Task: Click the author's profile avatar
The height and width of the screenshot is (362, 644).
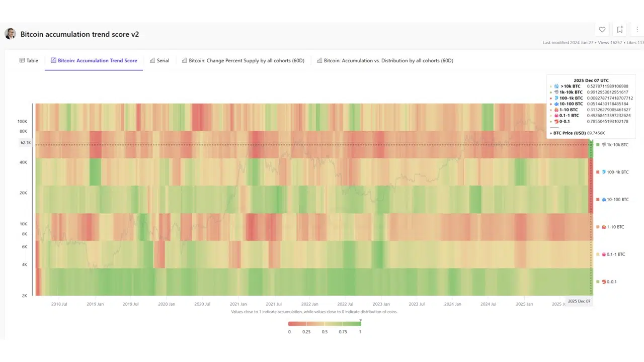Action: point(10,34)
